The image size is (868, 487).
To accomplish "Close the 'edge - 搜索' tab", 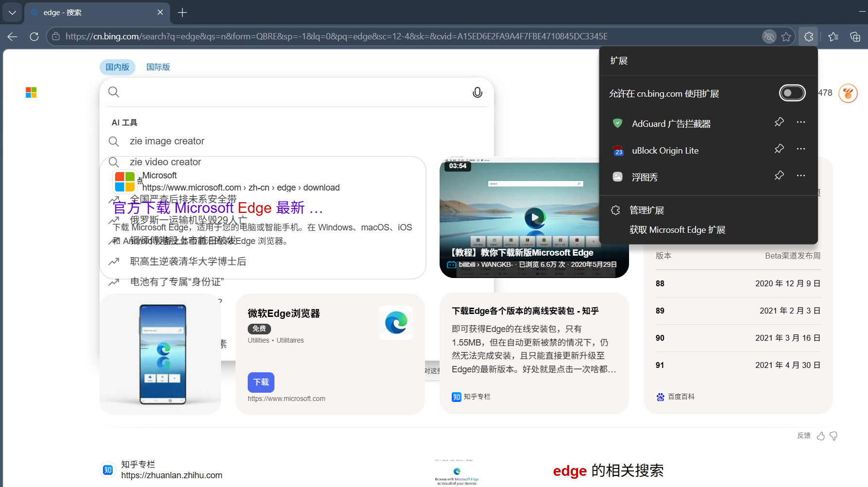I will pos(160,13).
